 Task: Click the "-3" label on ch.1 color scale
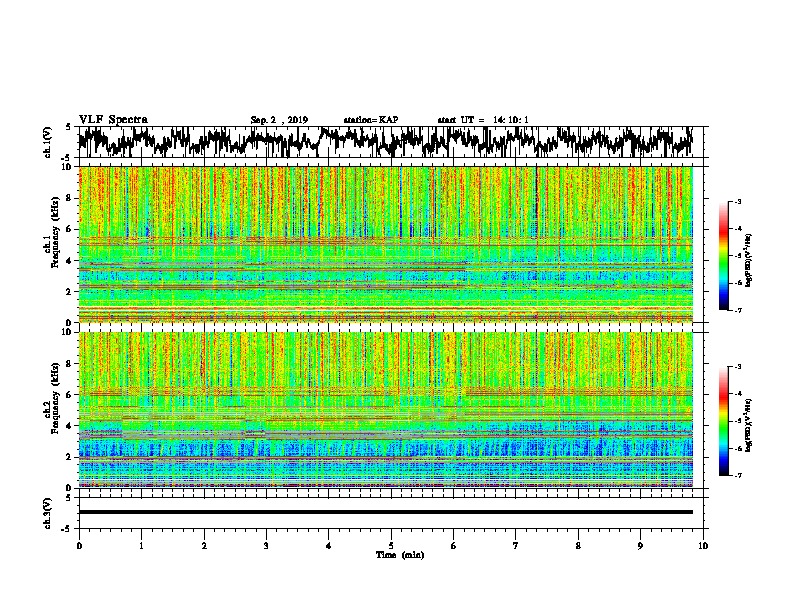pyautogui.click(x=738, y=201)
